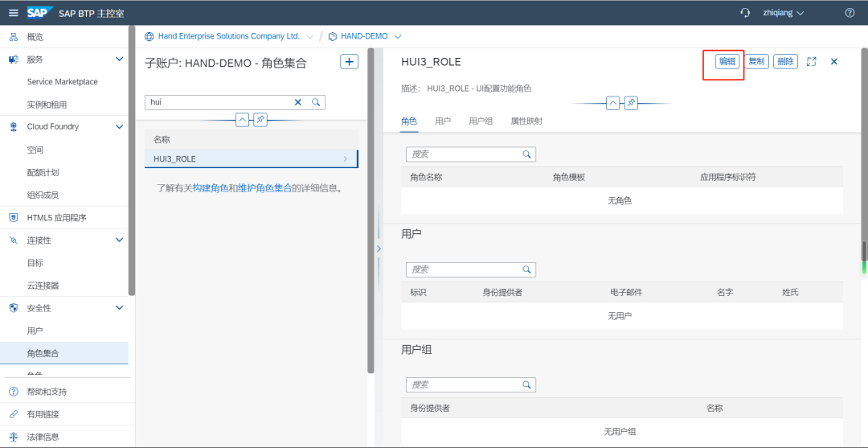Click the 帮助和支持 question icon
This screenshot has width=868, height=448.
(14, 392)
